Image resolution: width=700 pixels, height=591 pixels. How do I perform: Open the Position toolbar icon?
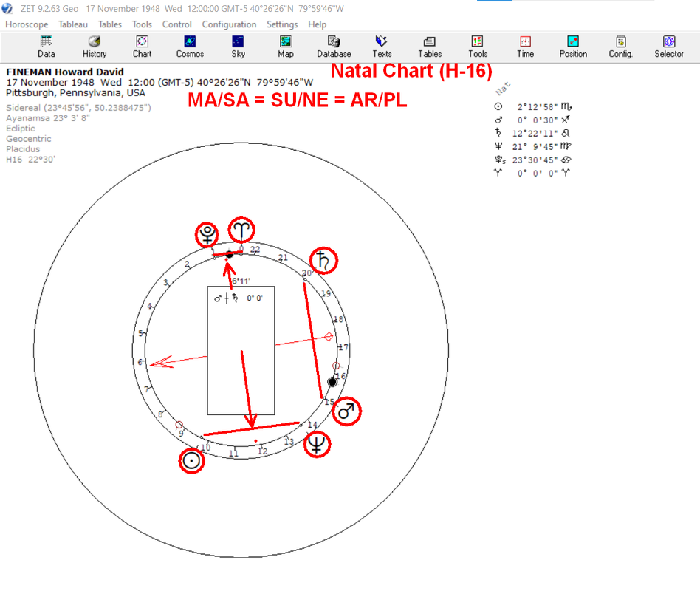573,47
